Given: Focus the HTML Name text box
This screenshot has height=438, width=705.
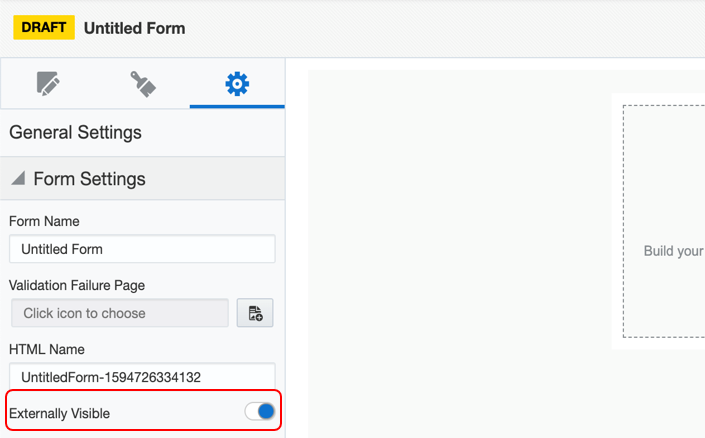Looking at the screenshot, I should [x=142, y=377].
